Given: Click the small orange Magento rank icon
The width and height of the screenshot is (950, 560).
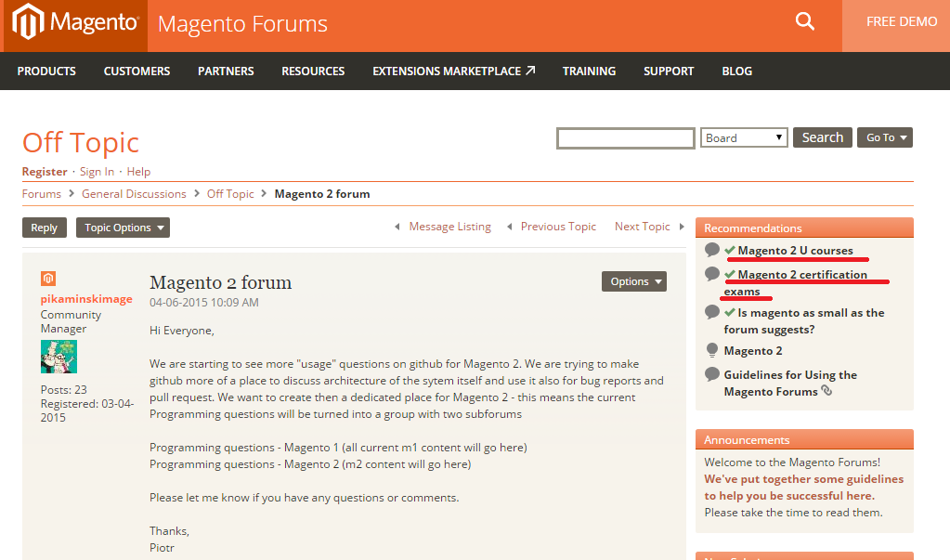Looking at the screenshot, I should [x=48, y=279].
